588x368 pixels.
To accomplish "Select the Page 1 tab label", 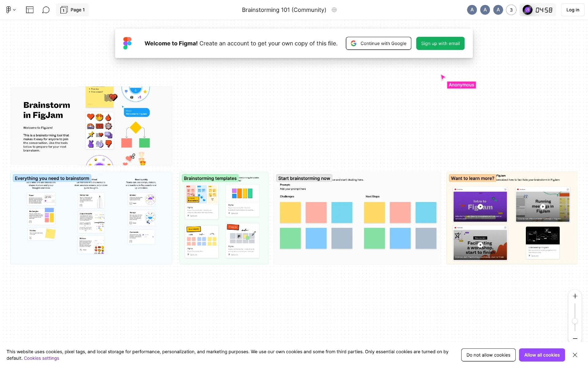I will tap(77, 10).
